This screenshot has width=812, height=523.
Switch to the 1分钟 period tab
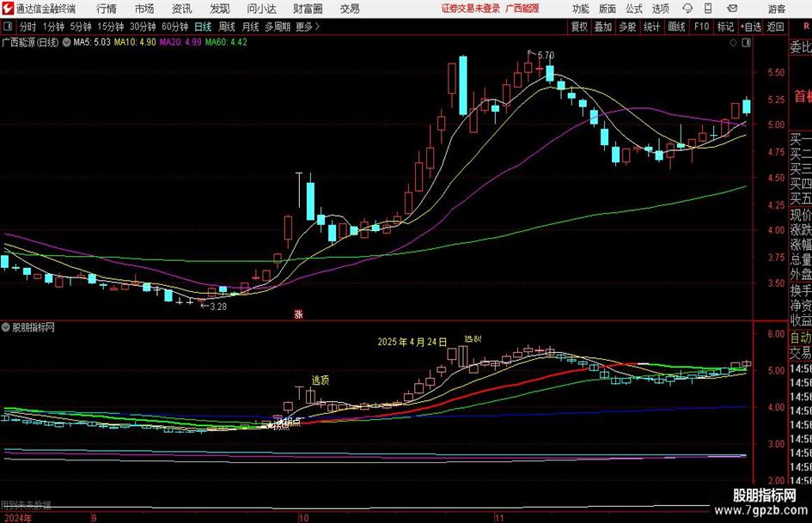[52, 27]
